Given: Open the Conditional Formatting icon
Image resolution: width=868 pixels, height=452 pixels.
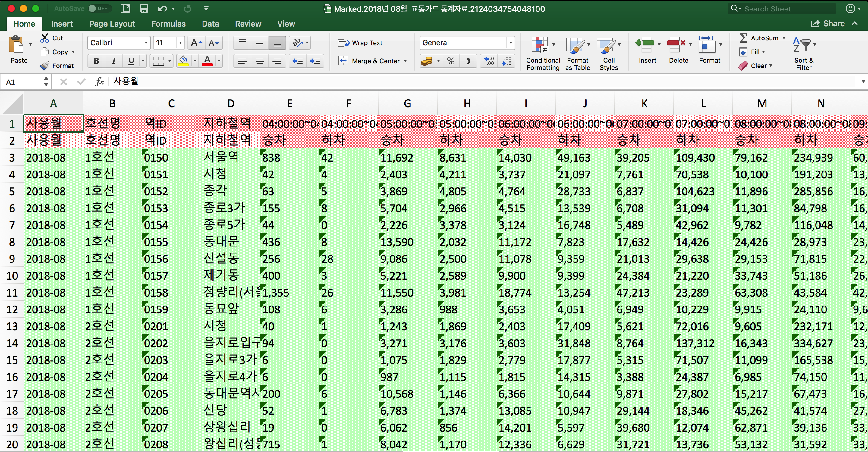Looking at the screenshot, I should point(540,46).
